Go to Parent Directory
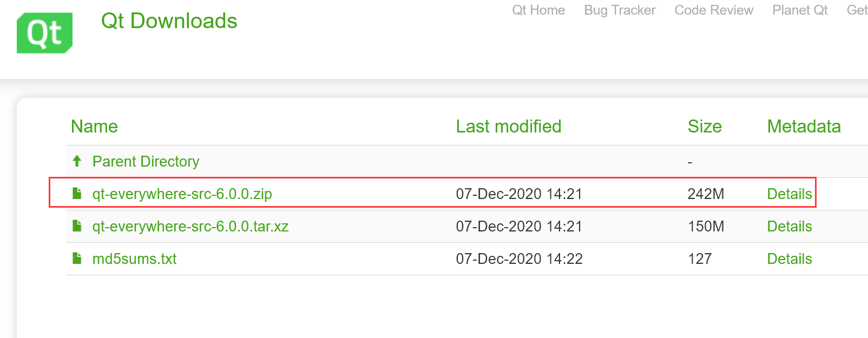 point(146,161)
